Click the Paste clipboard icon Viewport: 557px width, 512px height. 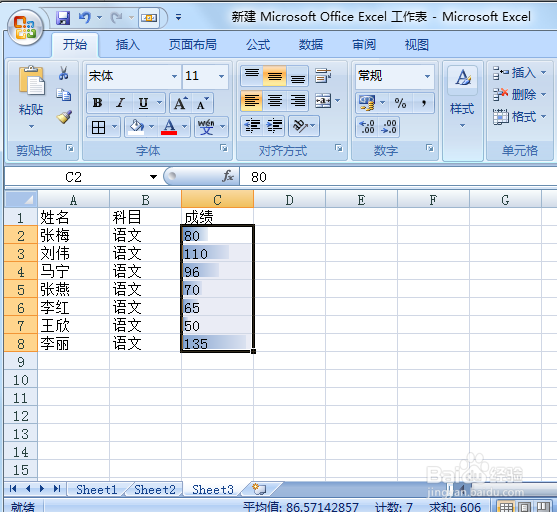point(31,81)
